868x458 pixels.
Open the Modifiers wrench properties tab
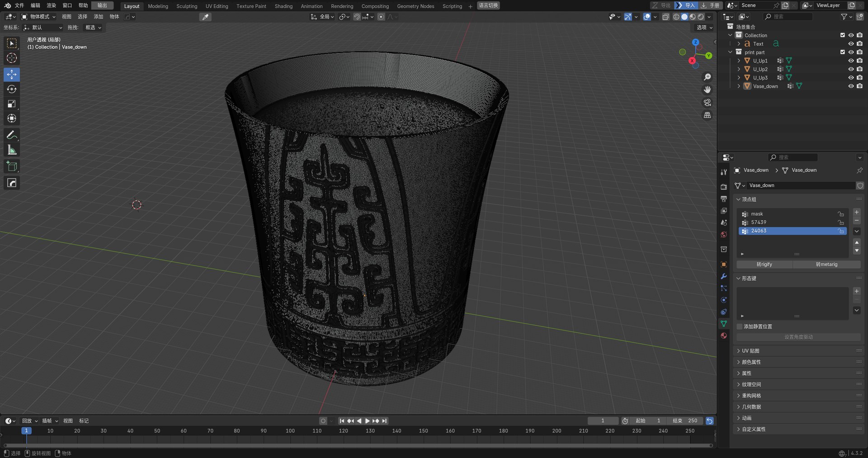pyautogui.click(x=724, y=276)
